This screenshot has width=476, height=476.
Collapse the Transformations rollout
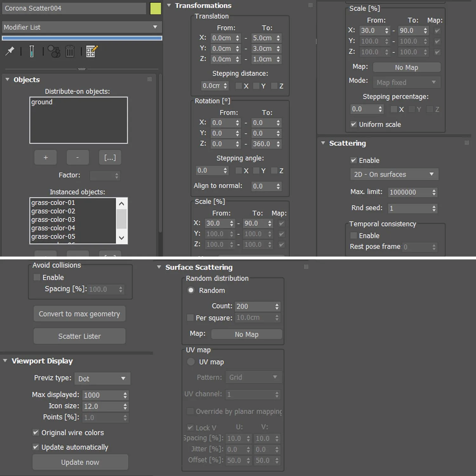pyautogui.click(x=169, y=5)
